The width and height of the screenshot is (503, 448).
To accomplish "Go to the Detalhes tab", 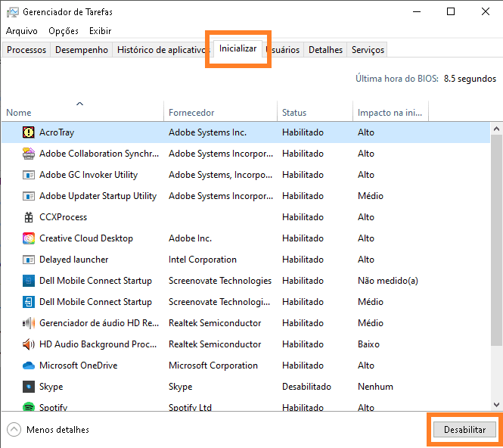I will point(325,50).
